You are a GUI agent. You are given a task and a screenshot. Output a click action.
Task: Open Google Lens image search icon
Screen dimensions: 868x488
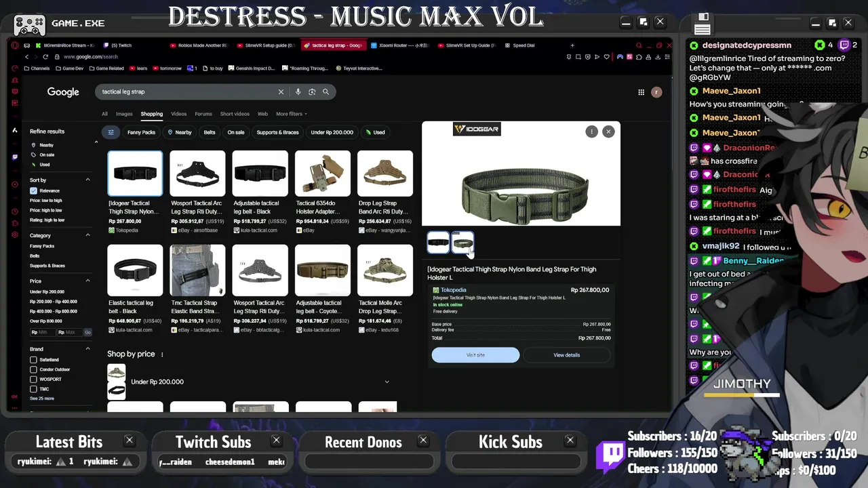tap(312, 91)
